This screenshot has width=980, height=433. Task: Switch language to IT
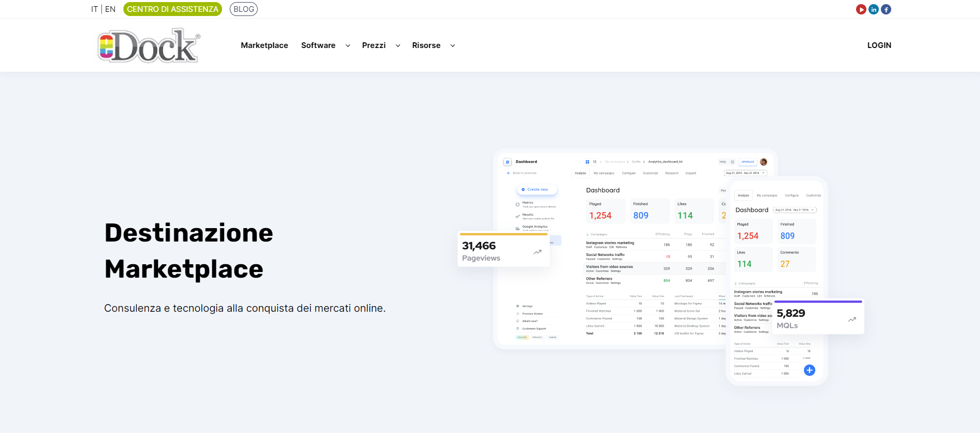94,9
